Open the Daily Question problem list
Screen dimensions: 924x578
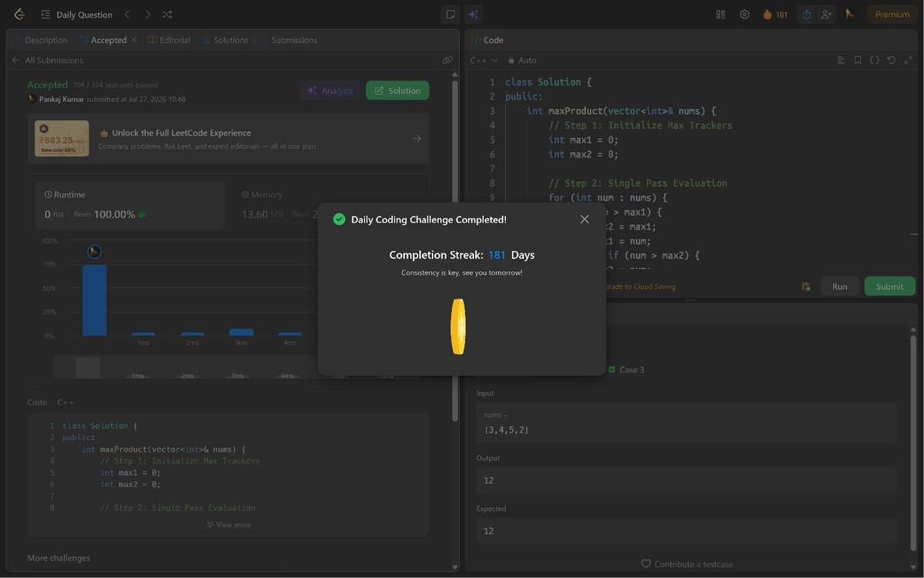76,15
